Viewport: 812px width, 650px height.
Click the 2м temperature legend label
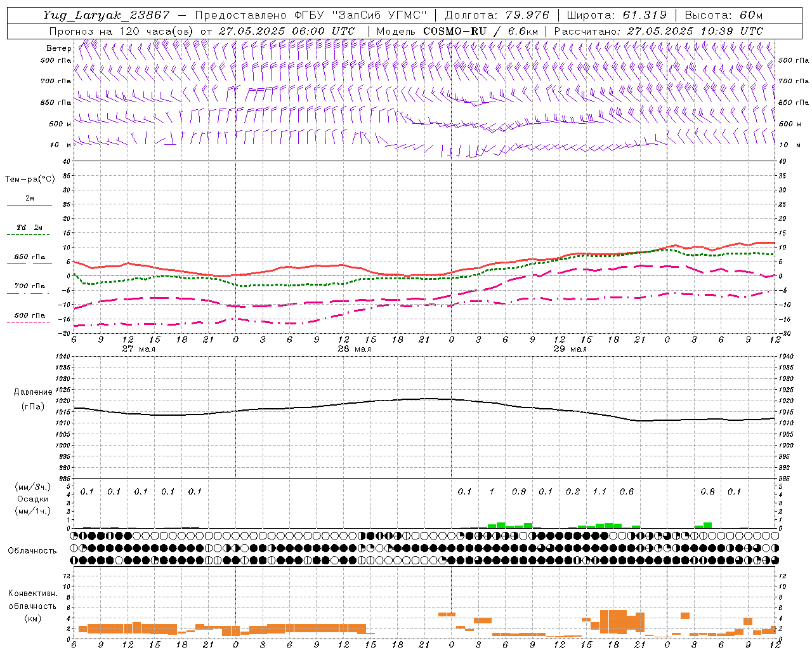pyautogui.click(x=30, y=199)
